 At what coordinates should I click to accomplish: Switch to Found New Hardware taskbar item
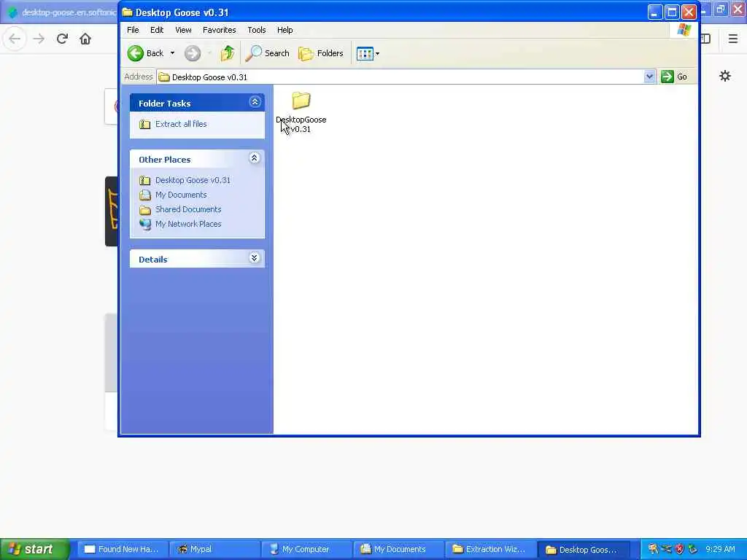point(122,549)
